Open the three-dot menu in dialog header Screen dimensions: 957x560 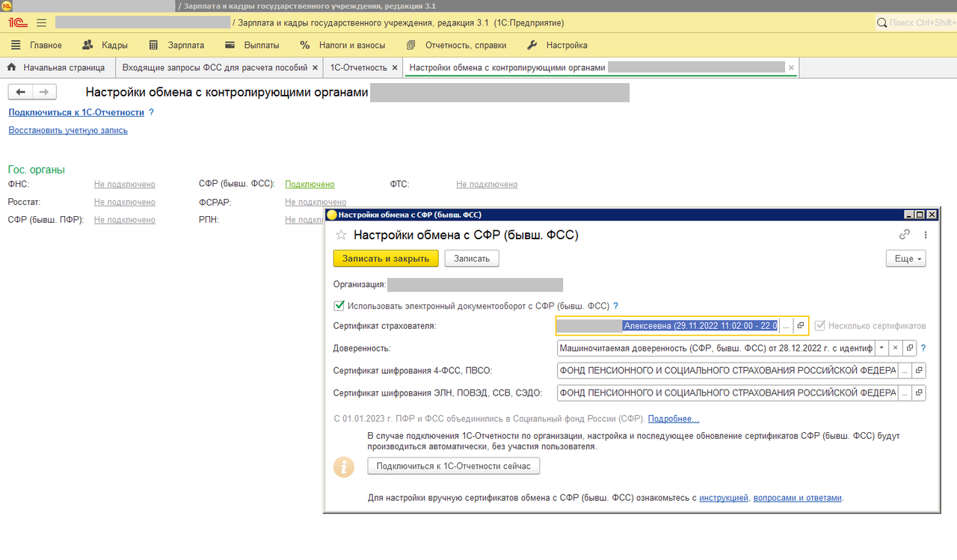(926, 235)
